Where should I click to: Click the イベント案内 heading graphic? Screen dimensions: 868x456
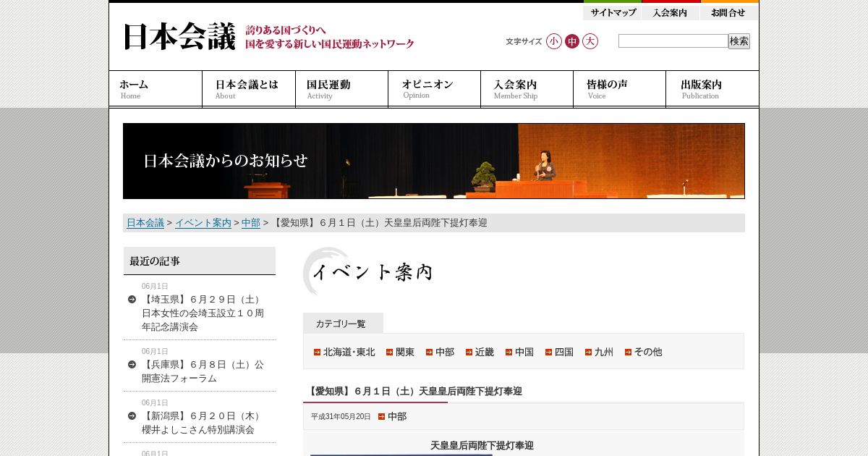click(368, 271)
